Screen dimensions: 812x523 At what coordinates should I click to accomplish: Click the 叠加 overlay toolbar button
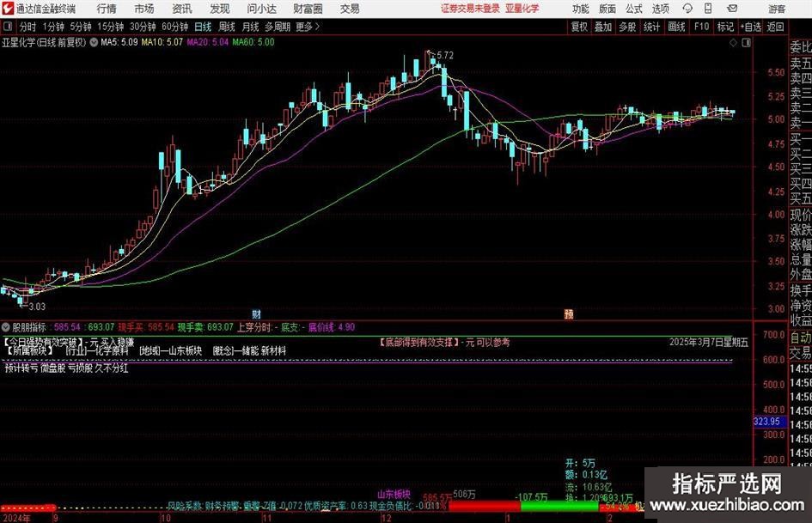(603, 27)
